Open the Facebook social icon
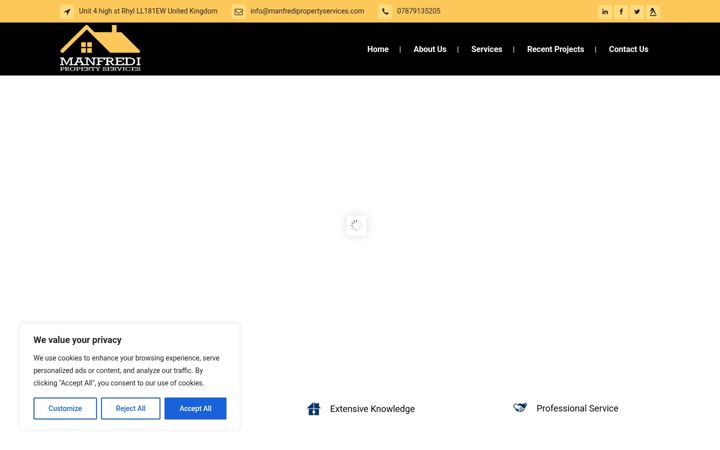 pos(621,11)
